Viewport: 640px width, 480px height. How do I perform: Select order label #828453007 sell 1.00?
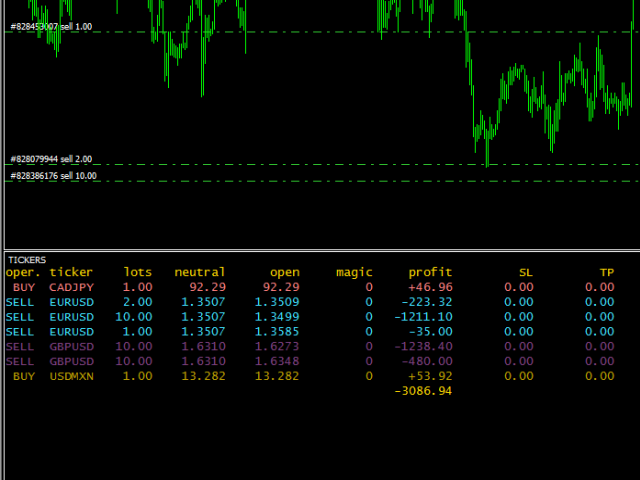coord(51,27)
